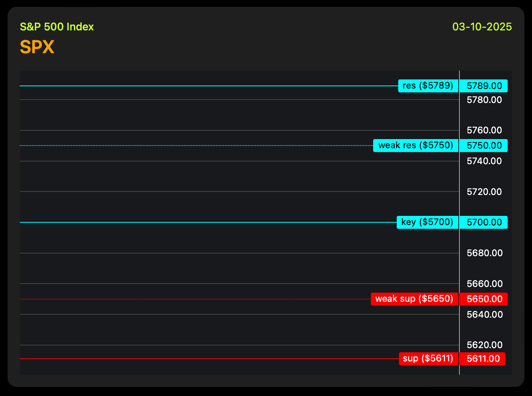532x396 pixels.
Task: Select the res ($5789) level label
Action: coord(428,86)
